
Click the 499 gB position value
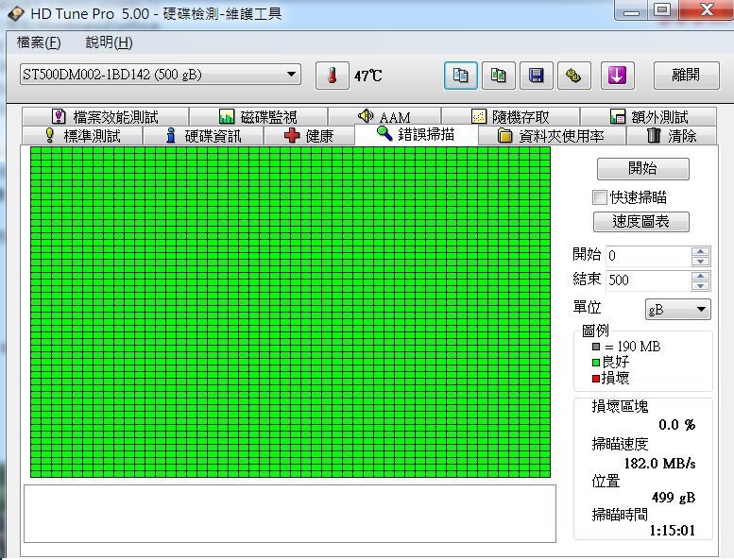pos(674,498)
